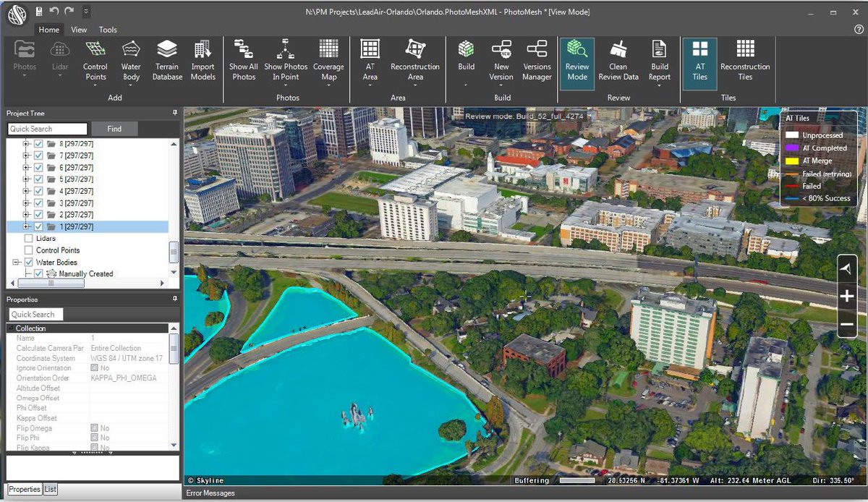
Task: Uncheck collection 4 [297/297]
Action: (x=38, y=191)
